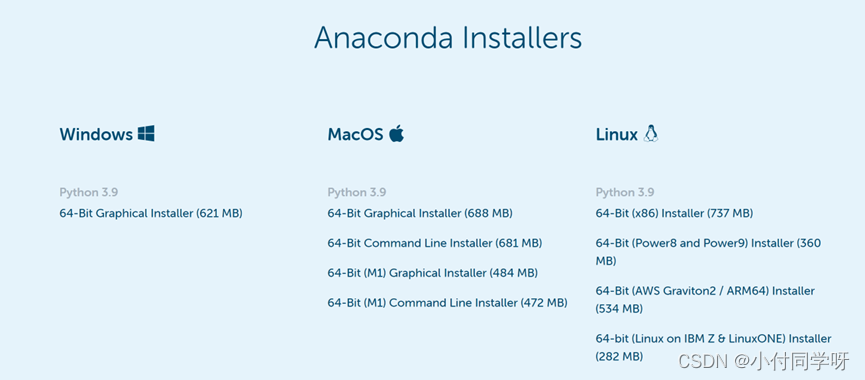This screenshot has width=865, height=380.
Task: Click the Windows logo icon
Action: point(146,133)
